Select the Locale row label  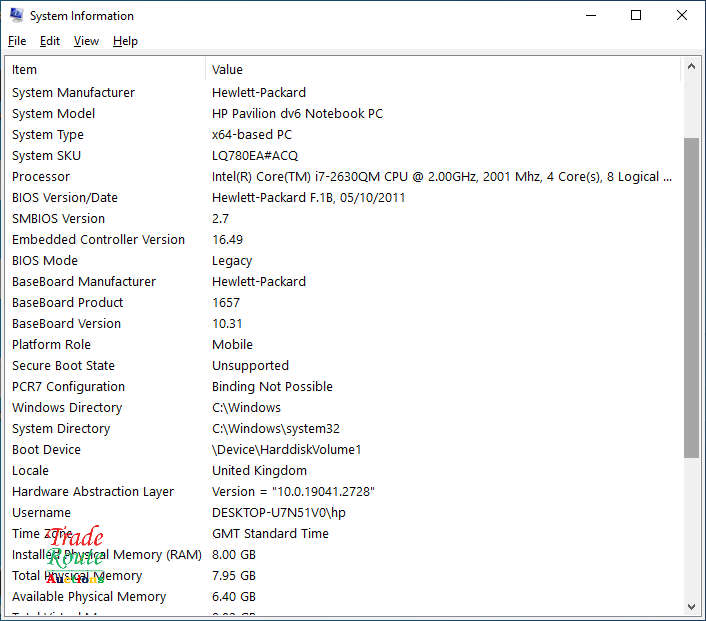(30, 471)
